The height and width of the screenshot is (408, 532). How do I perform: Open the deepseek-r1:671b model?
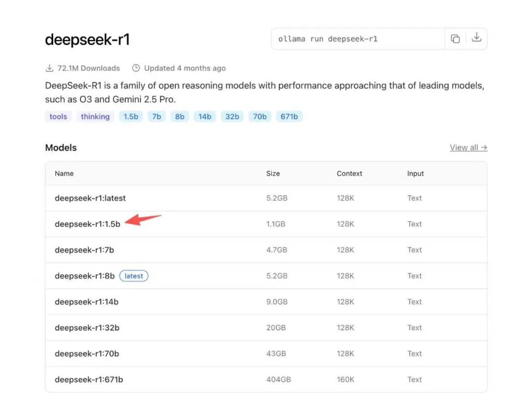coord(89,380)
